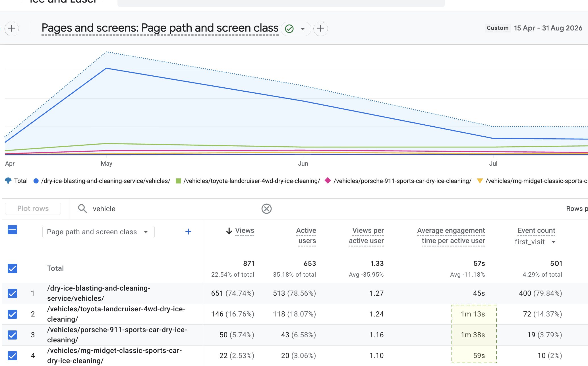Click the 1m 38s engagement value

473,335
